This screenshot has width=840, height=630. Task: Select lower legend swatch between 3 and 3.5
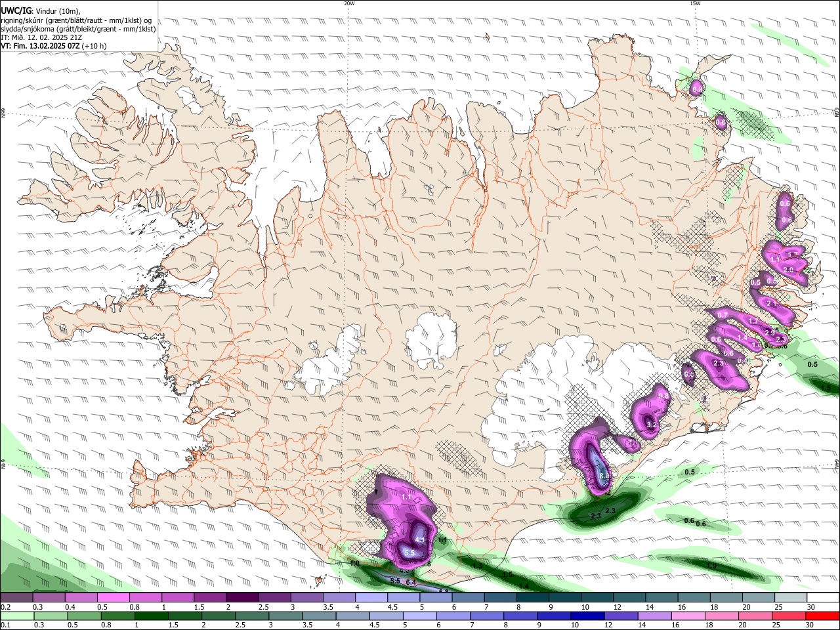[285, 616]
